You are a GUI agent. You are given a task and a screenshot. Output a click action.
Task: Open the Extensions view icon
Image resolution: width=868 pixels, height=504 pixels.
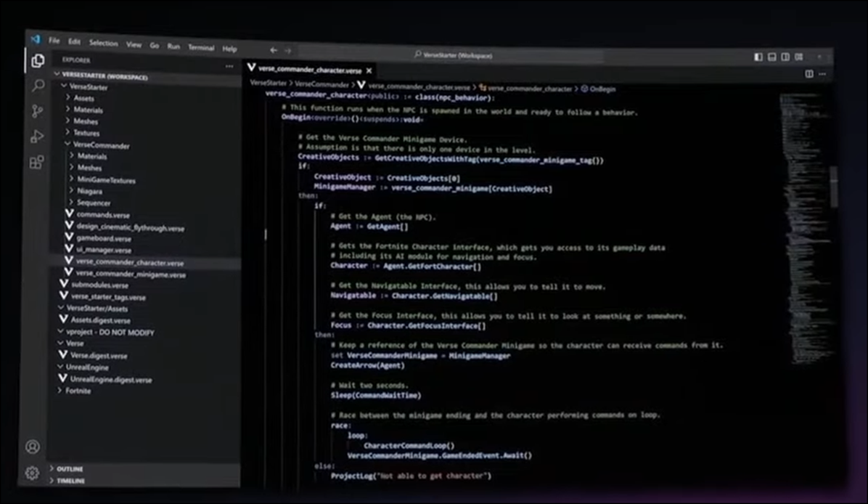tap(36, 162)
